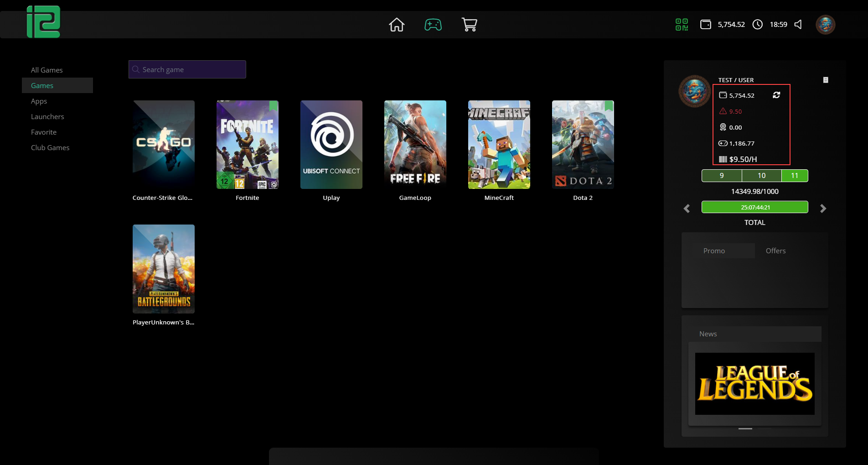Select segment 9 in the green bar
The height and width of the screenshot is (465, 868).
click(722, 176)
